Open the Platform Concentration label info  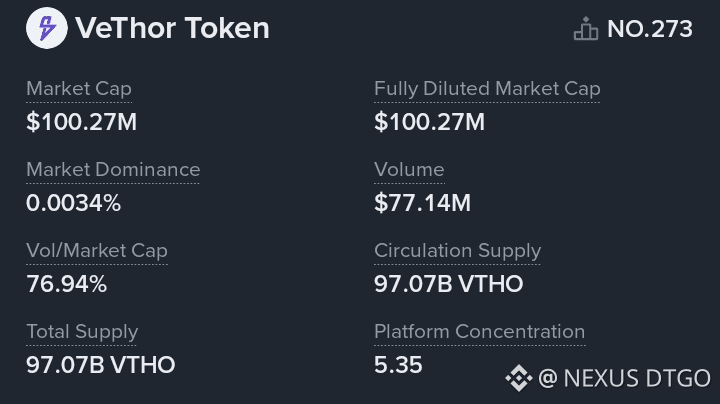[x=479, y=331]
